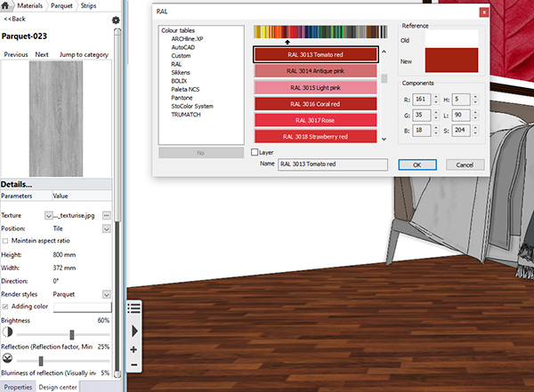This screenshot has width=534, height=392.
Task: Open the Position Tile dropdown
Action: pyautogui.click(x=106, y=228)
